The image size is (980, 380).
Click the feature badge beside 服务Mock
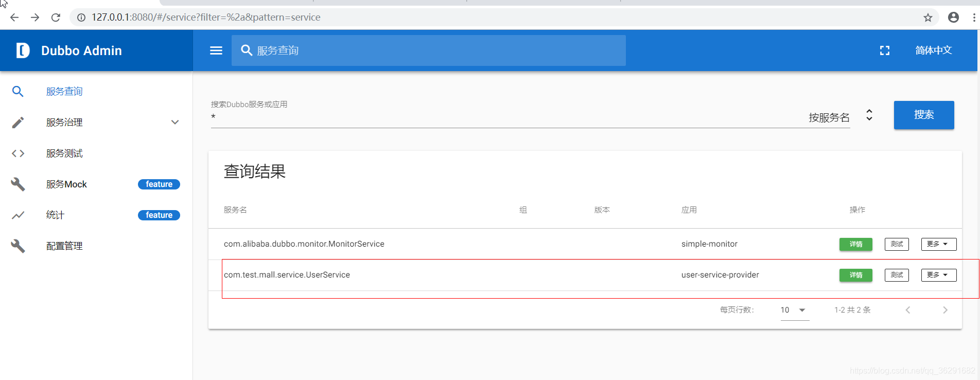click(159, 184)
